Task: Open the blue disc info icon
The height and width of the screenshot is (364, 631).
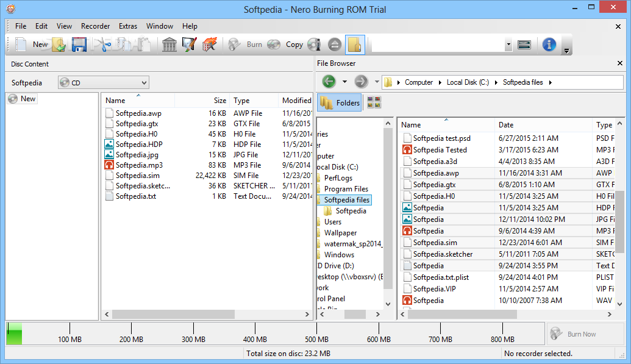Action: [x=549, y=45]
